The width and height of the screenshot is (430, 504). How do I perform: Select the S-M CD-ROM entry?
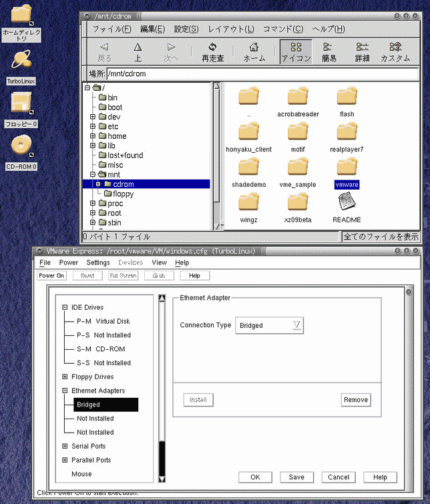click(101, 348)
